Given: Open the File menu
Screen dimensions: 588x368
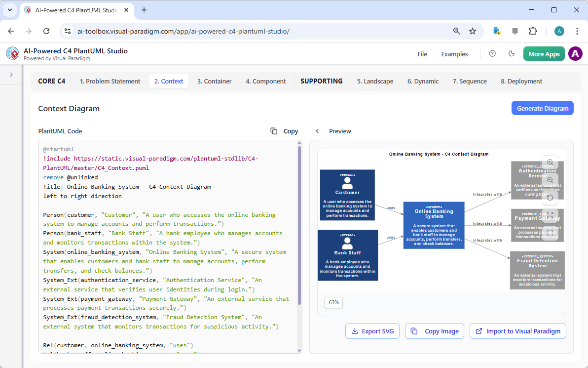Looking at the screenshot, I should (x=422, y=54).
